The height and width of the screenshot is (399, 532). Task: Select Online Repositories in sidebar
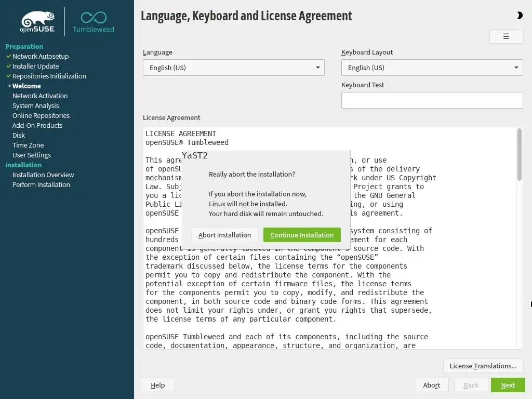pyautogui.click(x=41, y=115)
